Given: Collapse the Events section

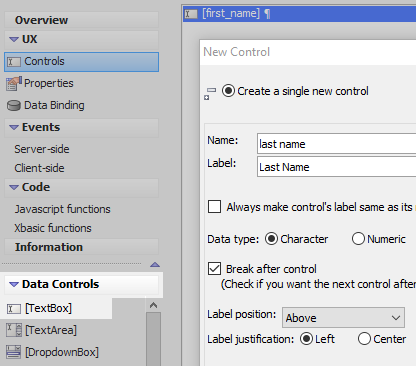Looking at the screenshot, I should 14,127.
